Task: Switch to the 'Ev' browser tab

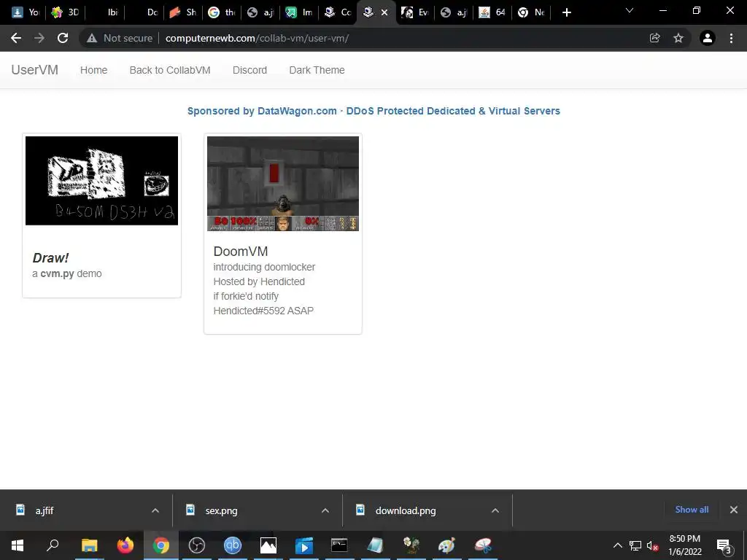Action: [x=415, y=12]
